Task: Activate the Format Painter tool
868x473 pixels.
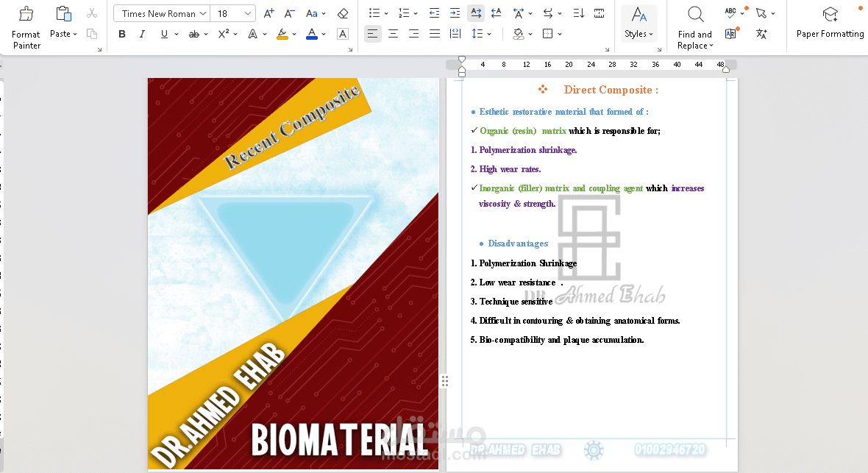Action: tap(26, 27)
